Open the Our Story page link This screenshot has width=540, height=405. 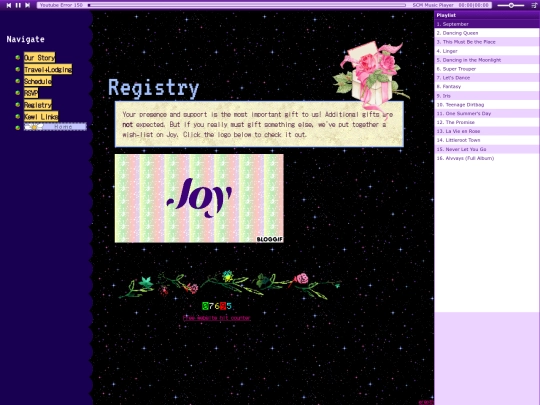[39, 58]
